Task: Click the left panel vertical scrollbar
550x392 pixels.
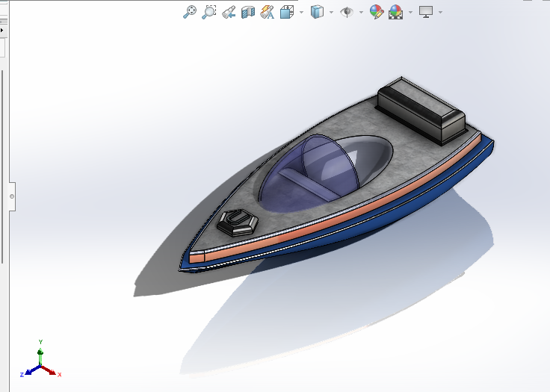Action: [x=2, y=167]
